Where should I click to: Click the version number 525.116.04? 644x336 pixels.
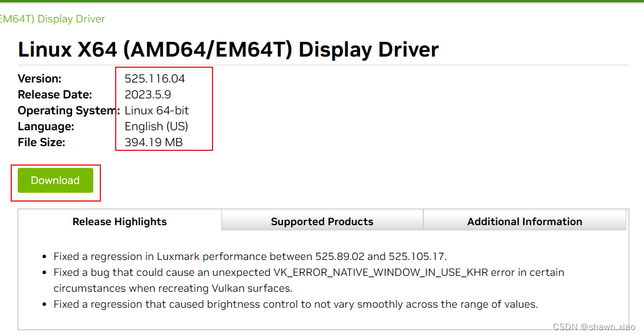[155, 78]
